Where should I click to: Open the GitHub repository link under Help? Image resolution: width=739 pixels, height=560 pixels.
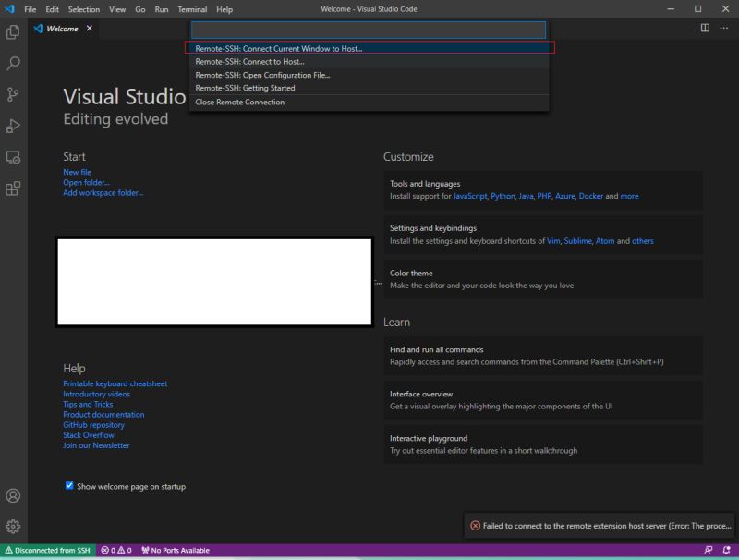click(95, 424)
